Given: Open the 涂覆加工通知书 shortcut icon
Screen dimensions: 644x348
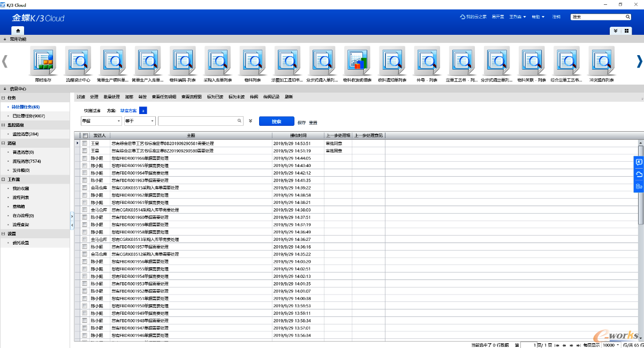Looking at the screenshot, I should click(287, 60).
